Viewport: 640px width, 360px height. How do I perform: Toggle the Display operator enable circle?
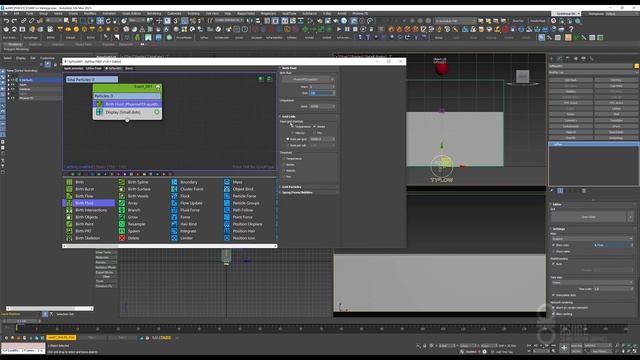click(x=157, y=112)
